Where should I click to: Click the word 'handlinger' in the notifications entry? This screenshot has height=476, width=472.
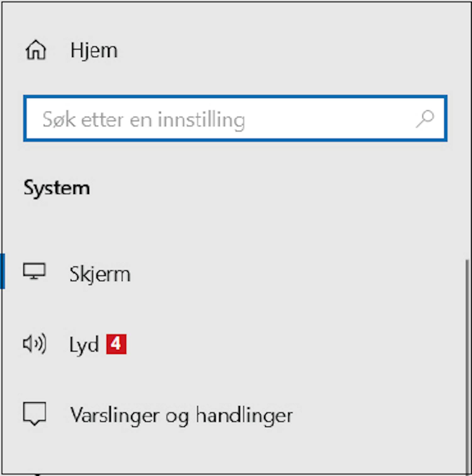tap(244, 415)
